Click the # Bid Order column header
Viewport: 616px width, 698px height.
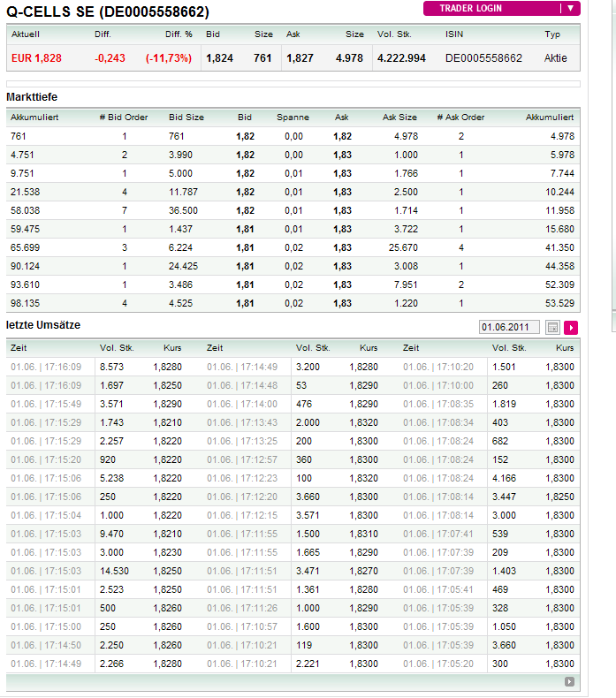click(x=124, y=118)
